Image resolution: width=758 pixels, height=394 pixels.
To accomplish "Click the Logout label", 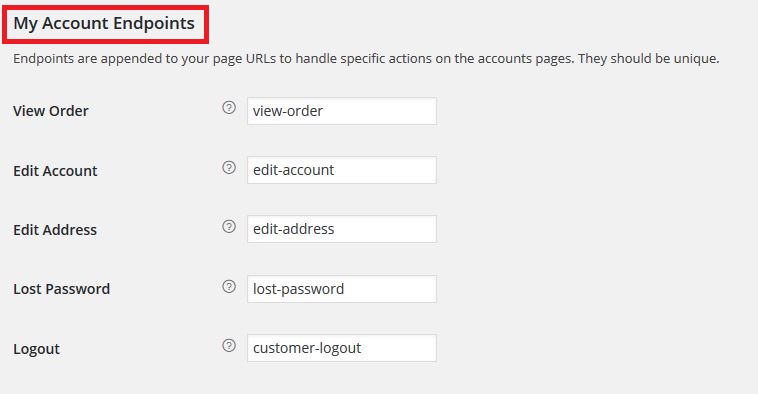I will click(36, 349).
